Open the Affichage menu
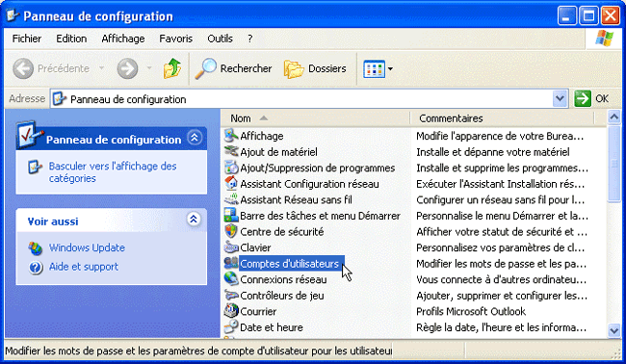 click(123, 39)
